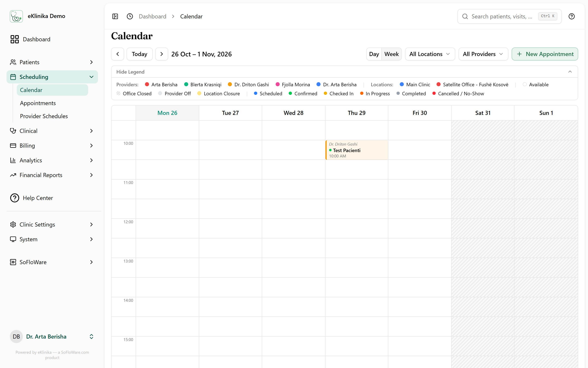Expand the Billing menu

click(52, 146)
